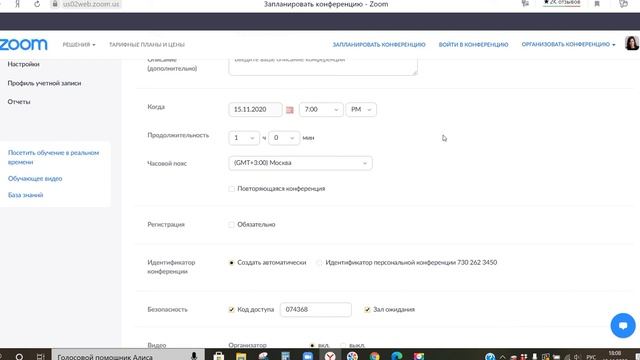Image resolution: width=640 pixels, height=360 pixels.
Task: Click the access code field 074368
Action: 316,309
